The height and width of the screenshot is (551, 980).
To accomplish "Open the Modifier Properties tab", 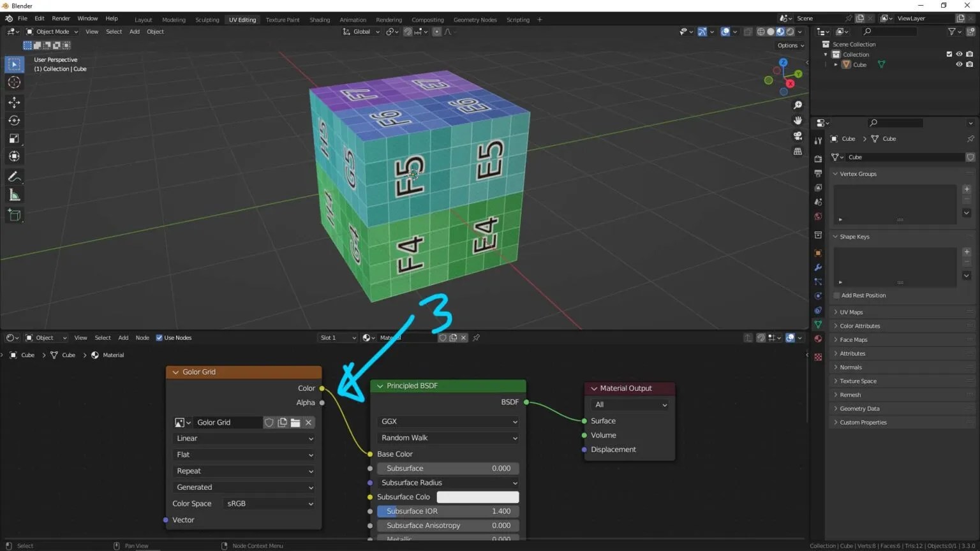I will (819, 268).
